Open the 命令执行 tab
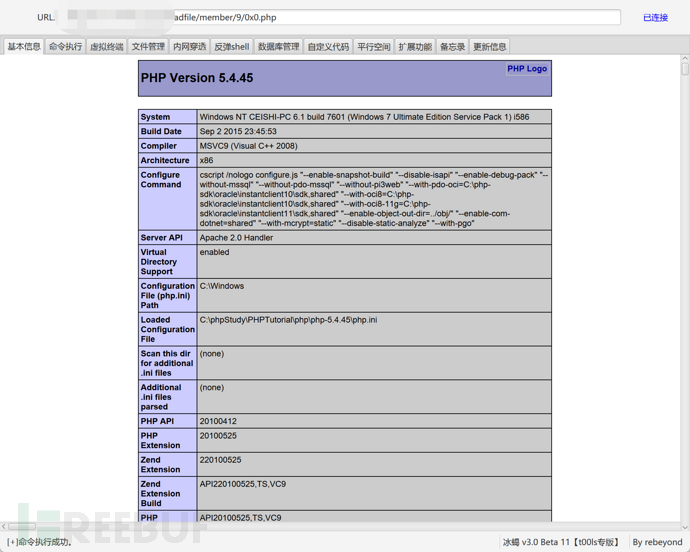This screenshot has width=690, height=552. click(66, 47)
